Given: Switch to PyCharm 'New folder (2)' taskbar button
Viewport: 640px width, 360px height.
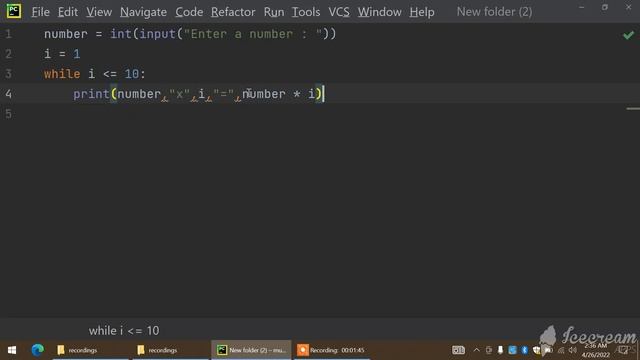Looking at the screenshot, I should pos(251,350).
